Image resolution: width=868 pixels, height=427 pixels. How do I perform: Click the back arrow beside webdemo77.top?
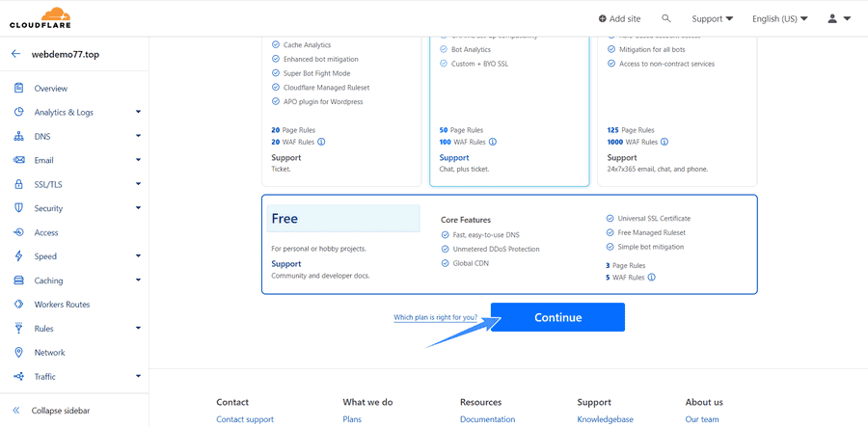[16, 54]
